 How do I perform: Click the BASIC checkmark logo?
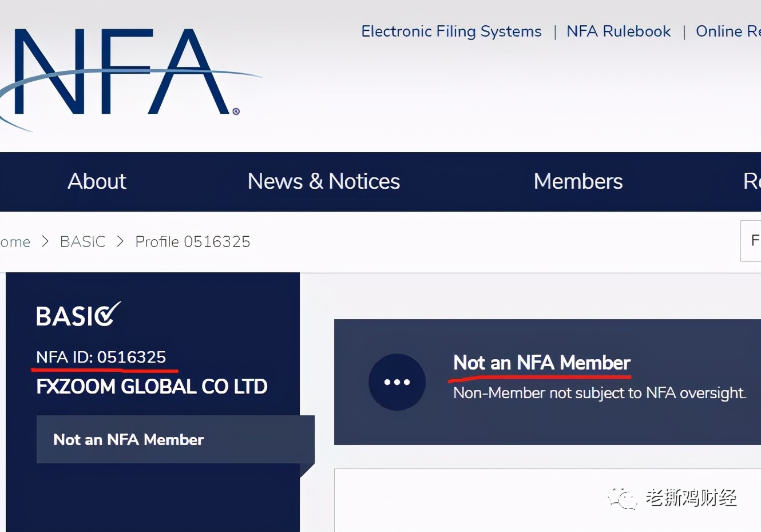point(78,315)
